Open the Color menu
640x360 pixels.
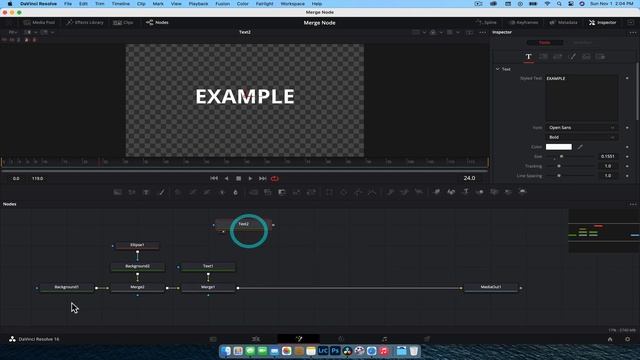coord(242,4)
